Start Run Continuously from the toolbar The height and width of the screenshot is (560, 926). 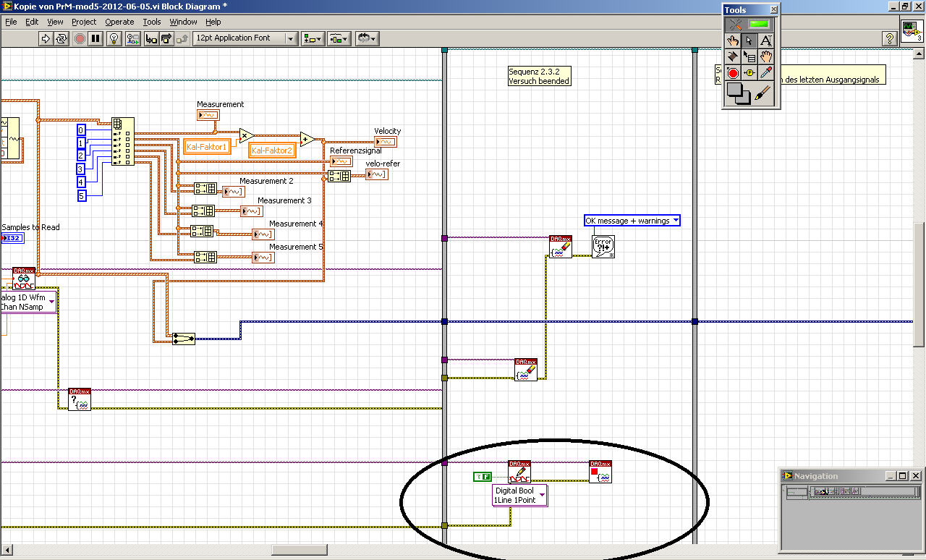coord(61,38)
